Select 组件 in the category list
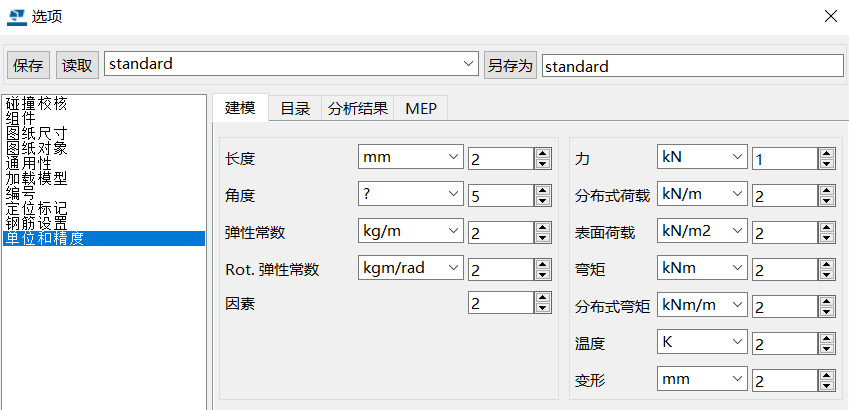849x410 pixels. [104, 118]
